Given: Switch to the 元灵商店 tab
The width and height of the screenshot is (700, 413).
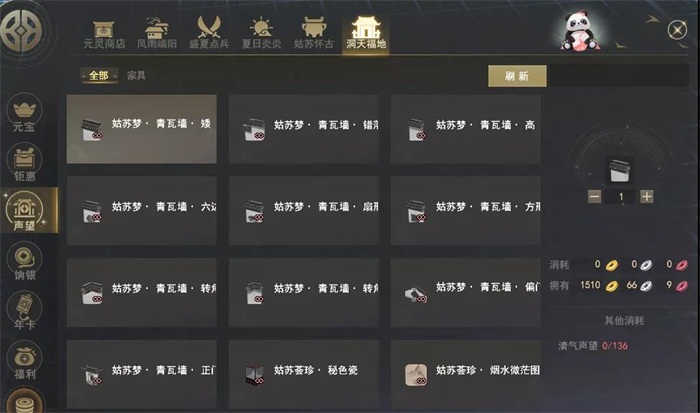Looking at the screenshot, I should pyautogui.click(x=104, y=35).
